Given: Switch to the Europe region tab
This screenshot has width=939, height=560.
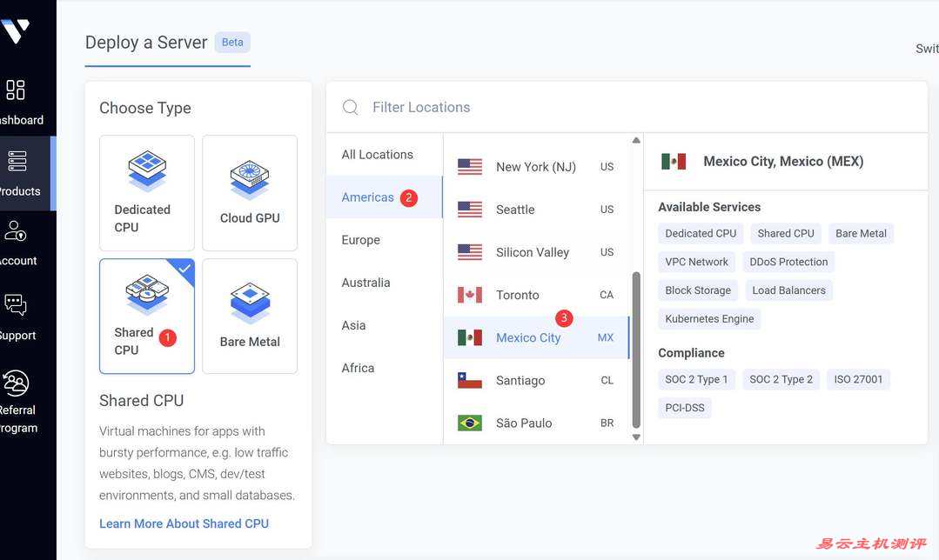Looking at the screenshot, I should 361,240.
